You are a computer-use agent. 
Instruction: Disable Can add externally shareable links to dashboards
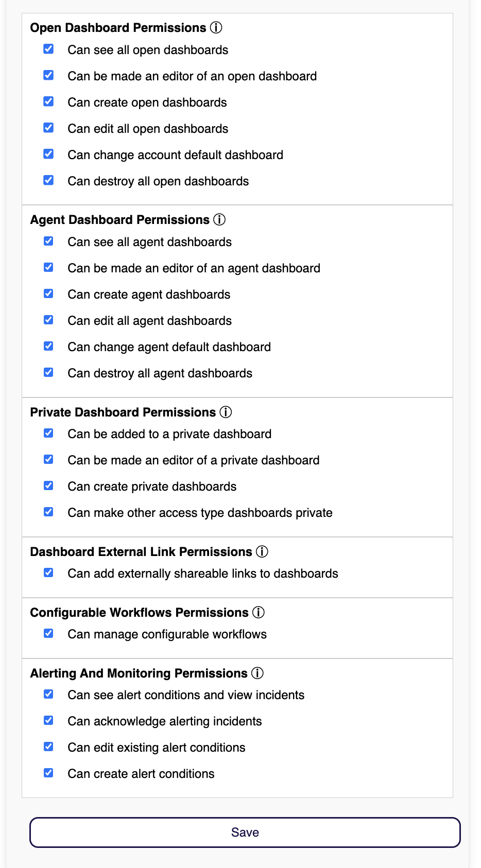[x=48, y=573]
